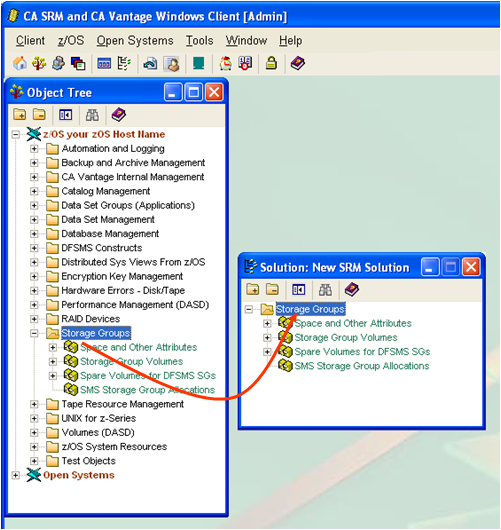The width and height of the screenshot is (501, 530).
Task: Select the Test Objects folder
Action: click(x=89, y=461)
